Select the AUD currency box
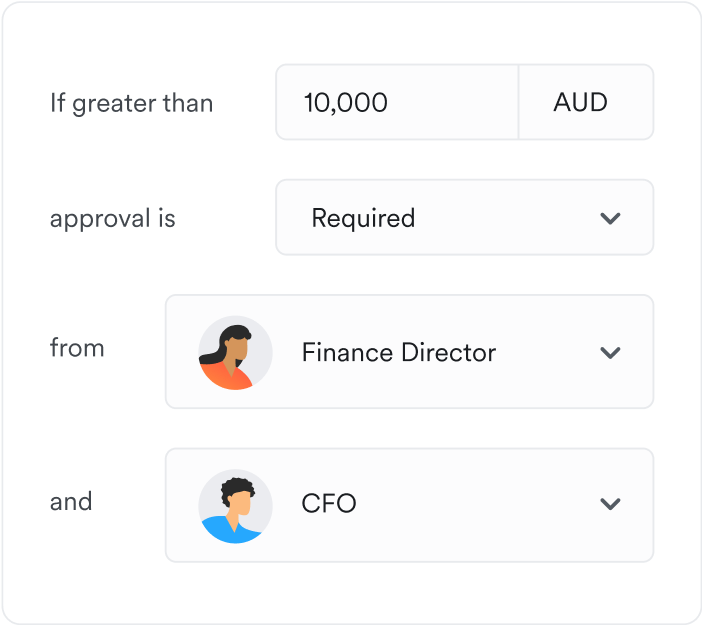Viewport: 702px width, 625px height. point(586,103)
